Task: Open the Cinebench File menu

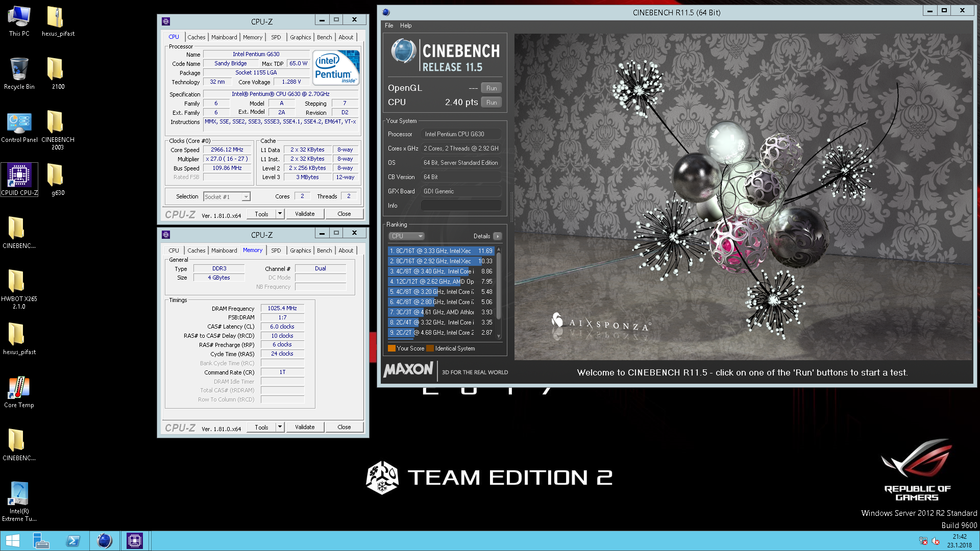Action: coord(389,26)
